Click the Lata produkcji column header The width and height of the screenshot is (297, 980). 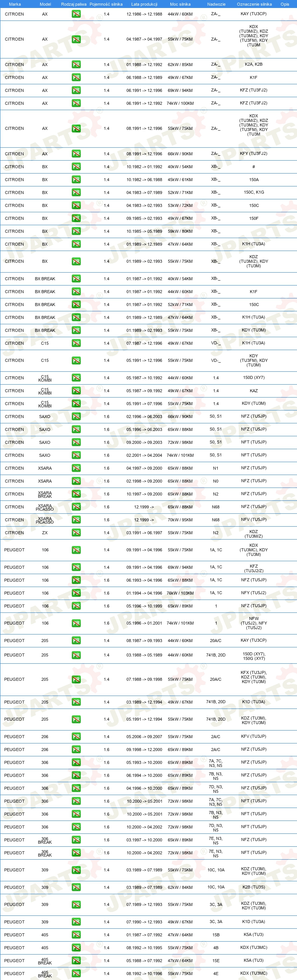pos(144,4)
